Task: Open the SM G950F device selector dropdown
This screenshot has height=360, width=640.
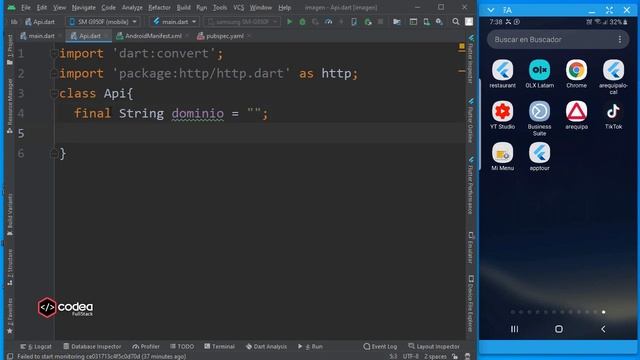Action: [103, 22]
